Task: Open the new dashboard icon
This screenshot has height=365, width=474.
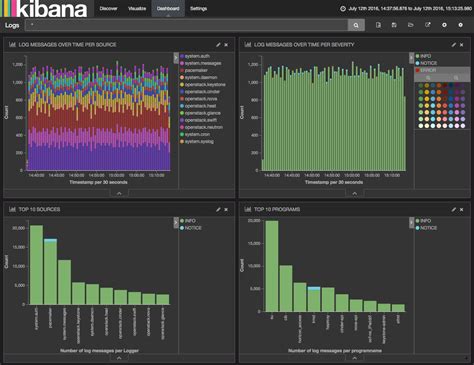Action: (378, 25)
